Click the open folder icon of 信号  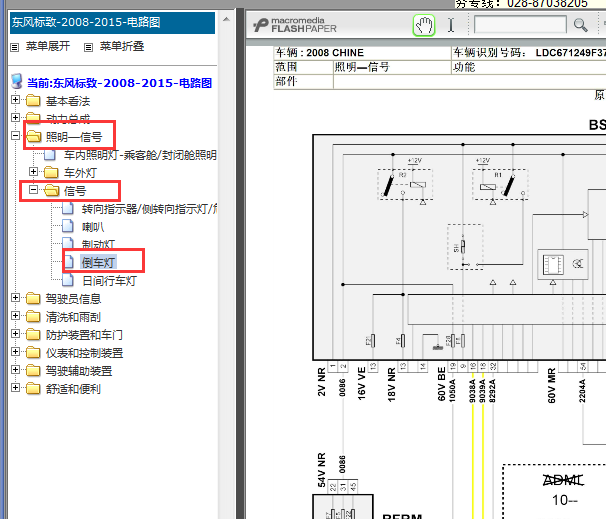pyautogui.click(x=51, y=191)
